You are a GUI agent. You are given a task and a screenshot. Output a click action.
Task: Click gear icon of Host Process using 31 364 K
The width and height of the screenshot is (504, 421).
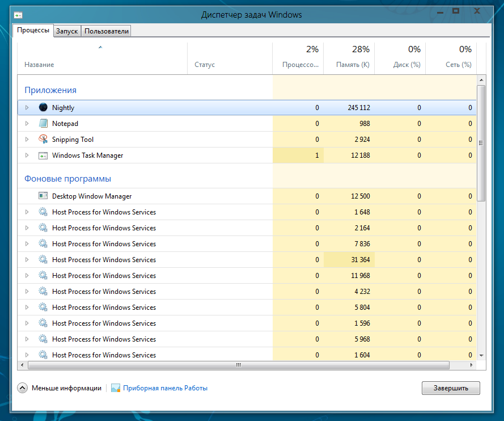pyautogui.click(x=43, y=259)
